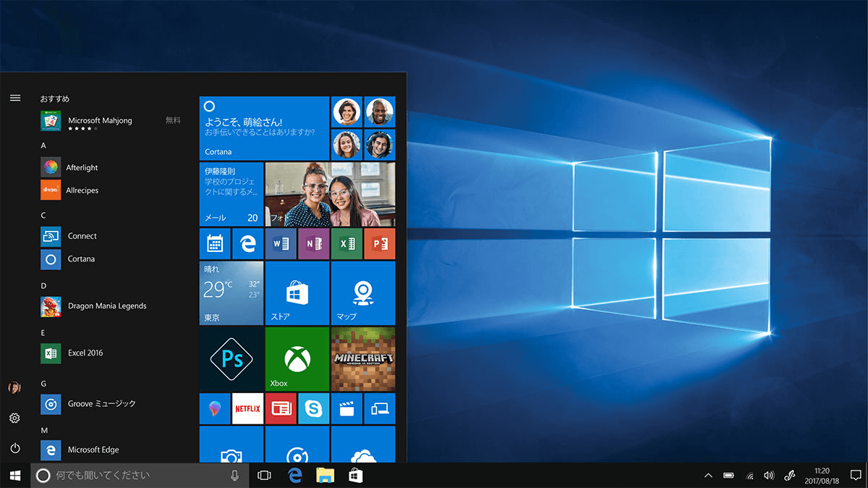Open the Calendar small tile
The width and height of the screenshot is (868, 488).
(x=215, y=244)
